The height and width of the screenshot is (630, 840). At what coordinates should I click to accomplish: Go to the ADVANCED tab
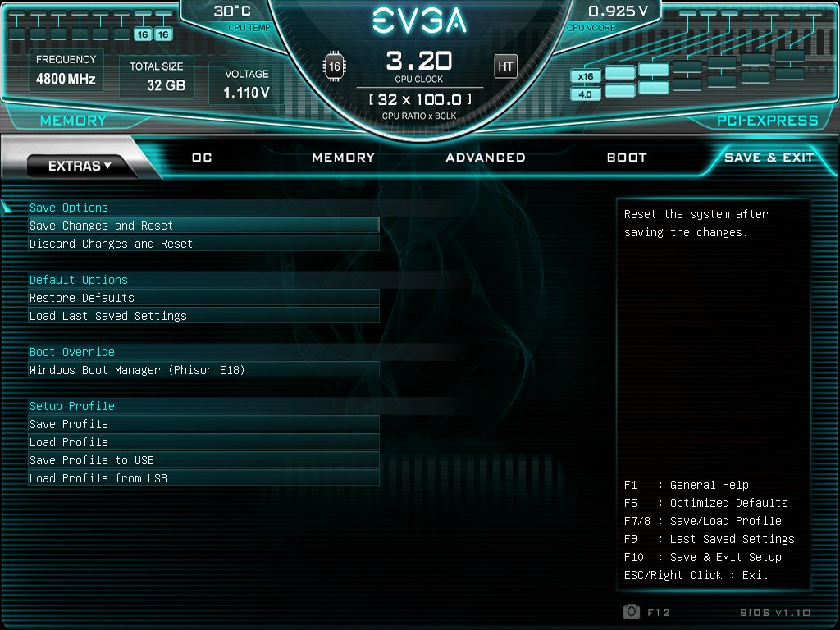pyautogui.click(x=486, y=157)
